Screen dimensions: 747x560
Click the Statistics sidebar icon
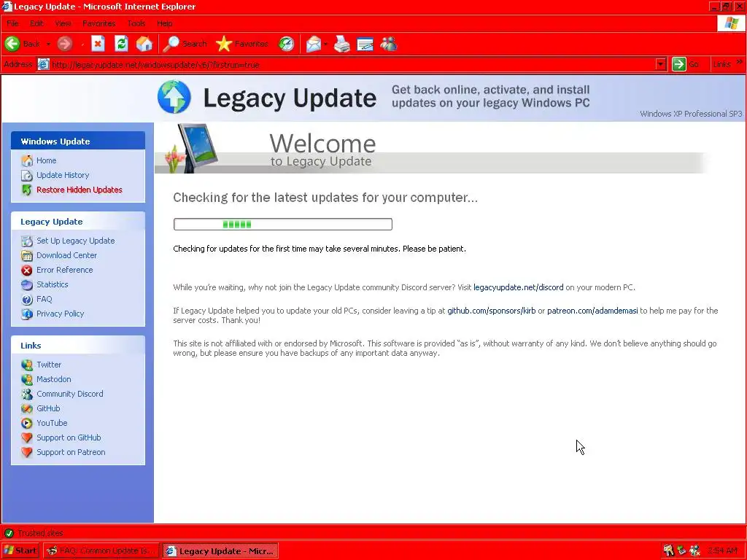tap(27, 285)
